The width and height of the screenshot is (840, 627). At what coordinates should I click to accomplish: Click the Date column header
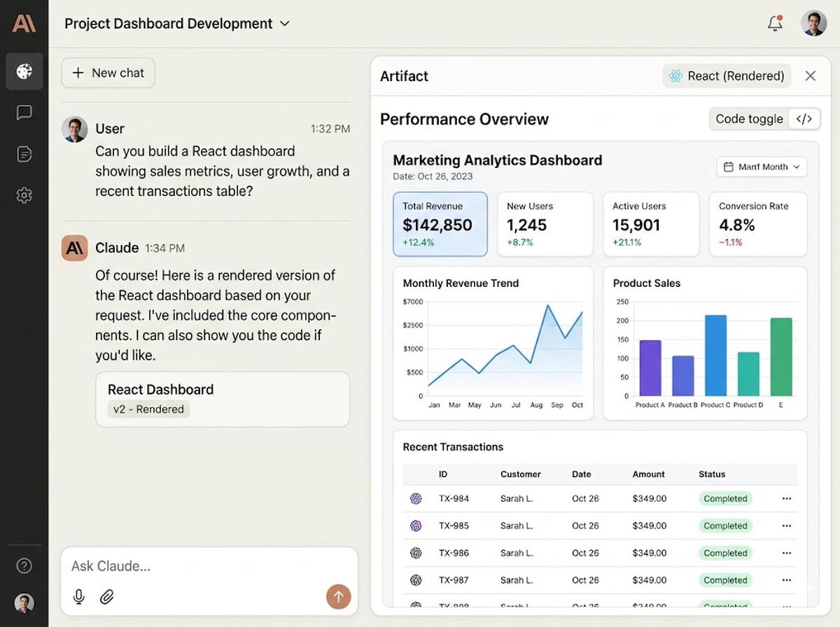point(582,474)
